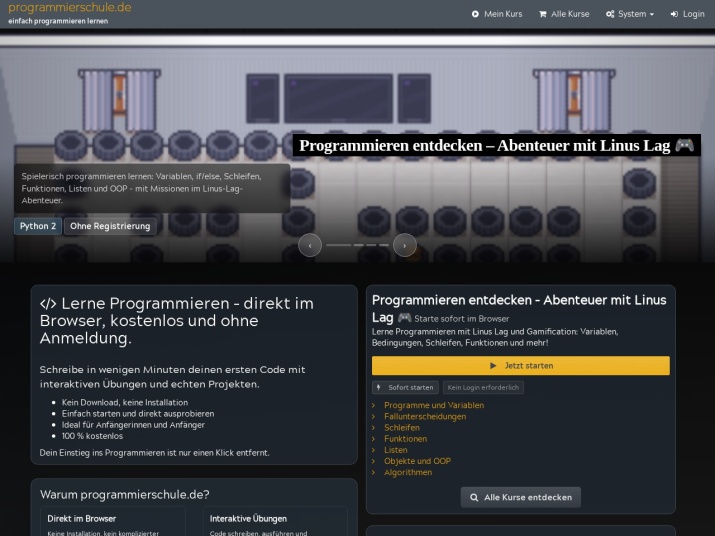Go to the previous carousel slide
Viewport: 715px width, 536px height.
click(310, 245)
